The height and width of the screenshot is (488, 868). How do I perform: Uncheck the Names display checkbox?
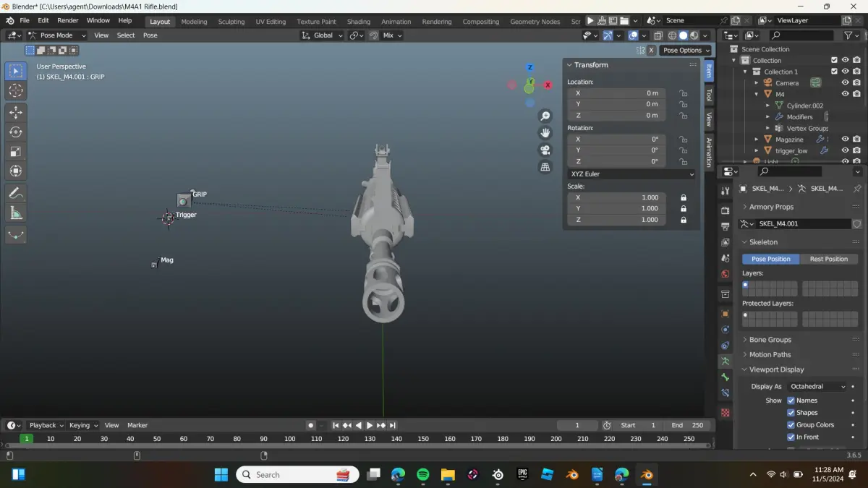point(791,401)
